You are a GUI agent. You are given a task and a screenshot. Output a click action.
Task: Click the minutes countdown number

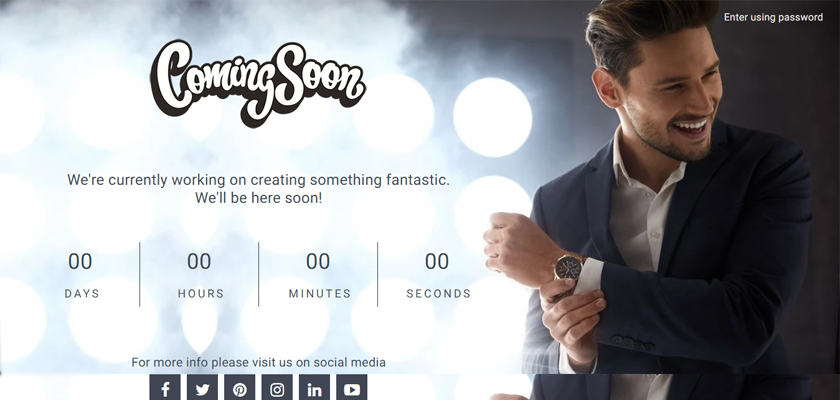318,261
